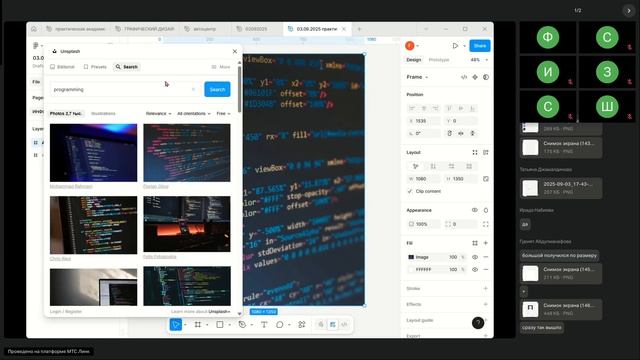
Task: Select the Rectangle shape tool
Action: pyautogui.click(x=220, y=324)
